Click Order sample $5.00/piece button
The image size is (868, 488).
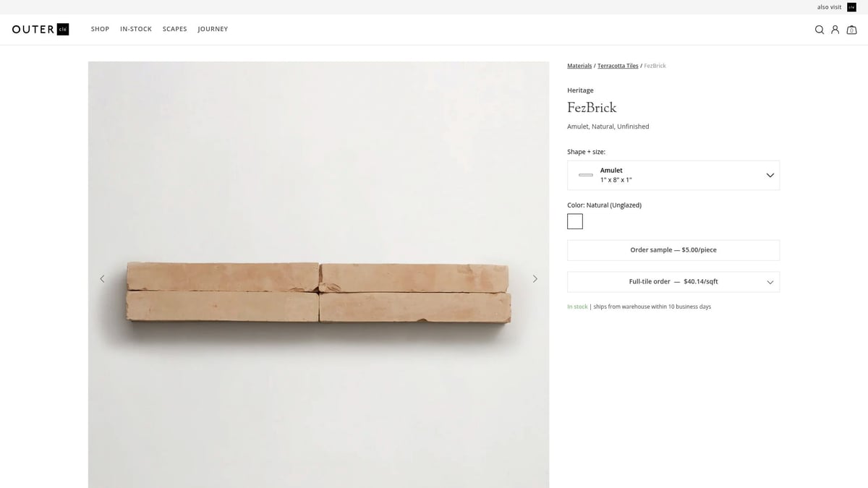pos(673,250)
